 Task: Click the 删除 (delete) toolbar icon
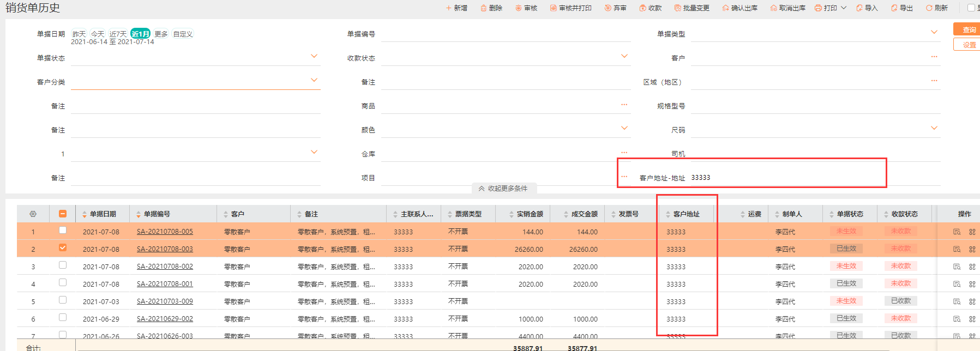click(x=483, y=8)
